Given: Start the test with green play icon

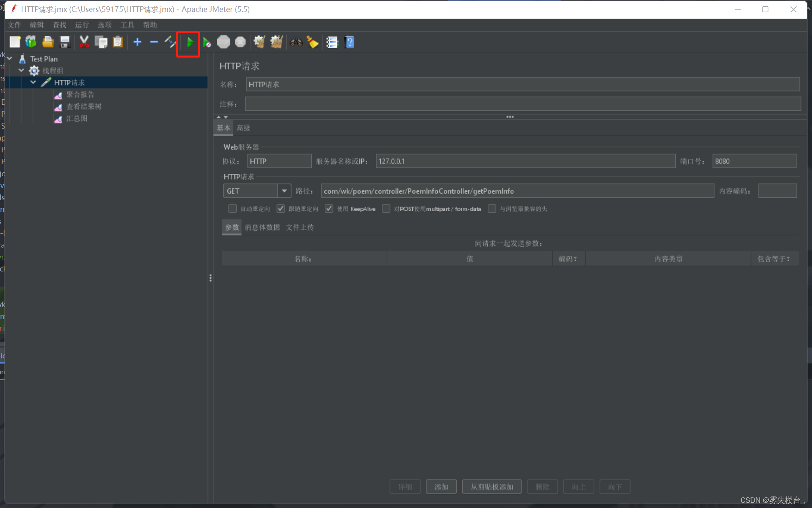Looking at the screenshot, I should tap(190, 42).
